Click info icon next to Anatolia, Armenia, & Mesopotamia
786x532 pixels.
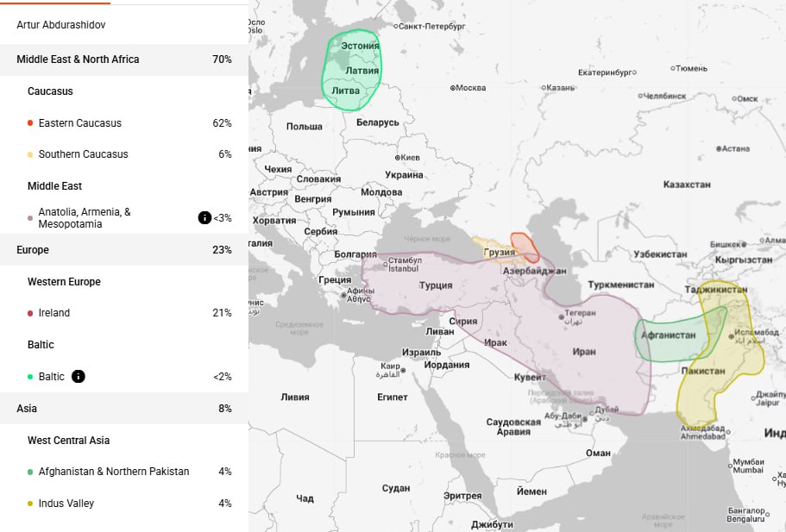pyautogui.click(x=204, y=217)
